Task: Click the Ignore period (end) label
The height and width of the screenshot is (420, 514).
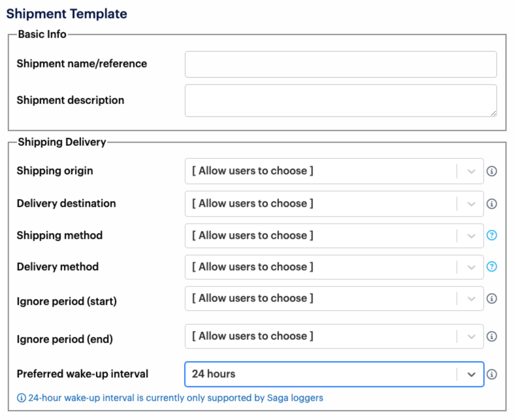Action: (65, 339)
